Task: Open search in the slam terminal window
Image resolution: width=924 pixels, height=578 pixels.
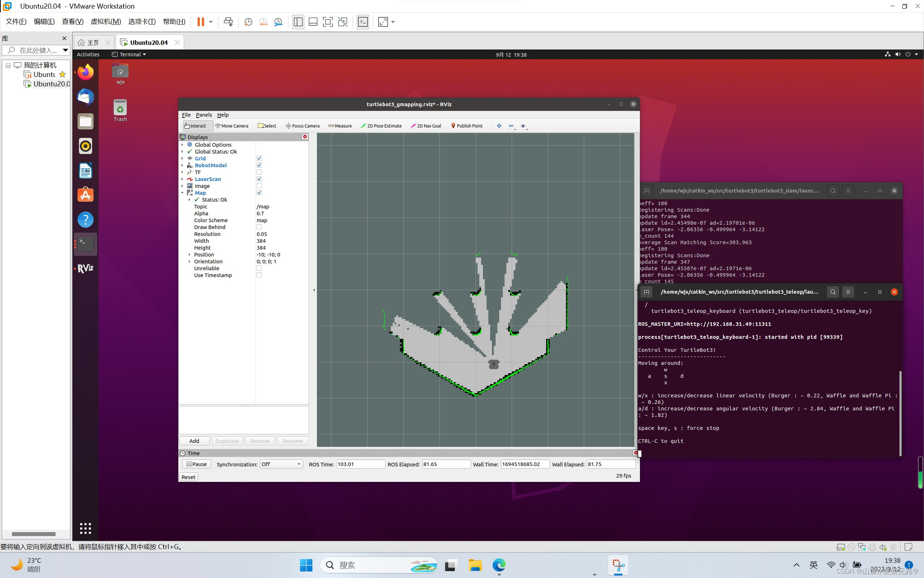Action: point(833,191)
